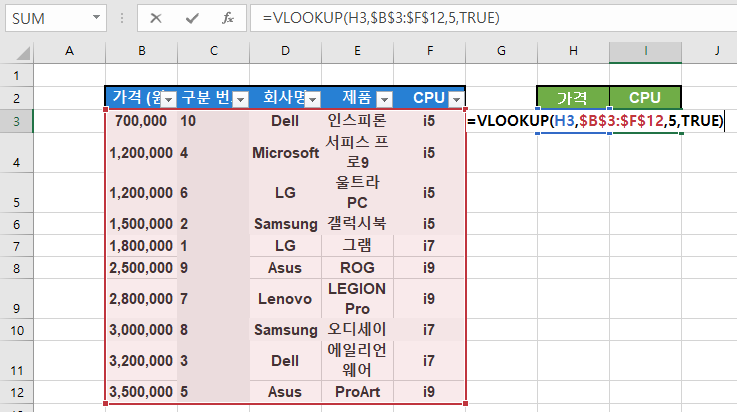
Task: Click cell containing 오디세이
Action: 357,330
